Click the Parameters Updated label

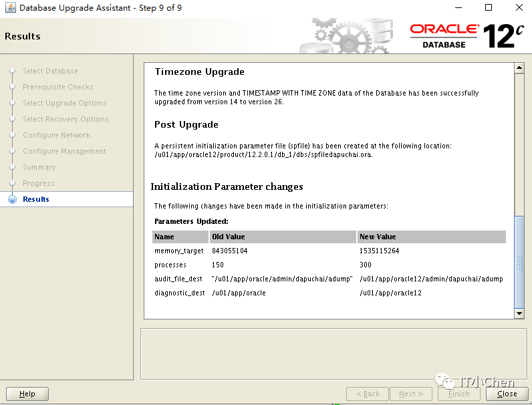coord(191,221)
